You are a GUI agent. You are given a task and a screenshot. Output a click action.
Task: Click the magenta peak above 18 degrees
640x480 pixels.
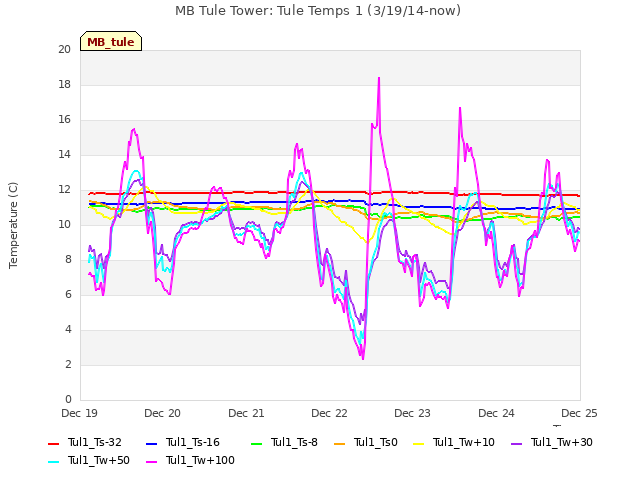coord(379,78)
